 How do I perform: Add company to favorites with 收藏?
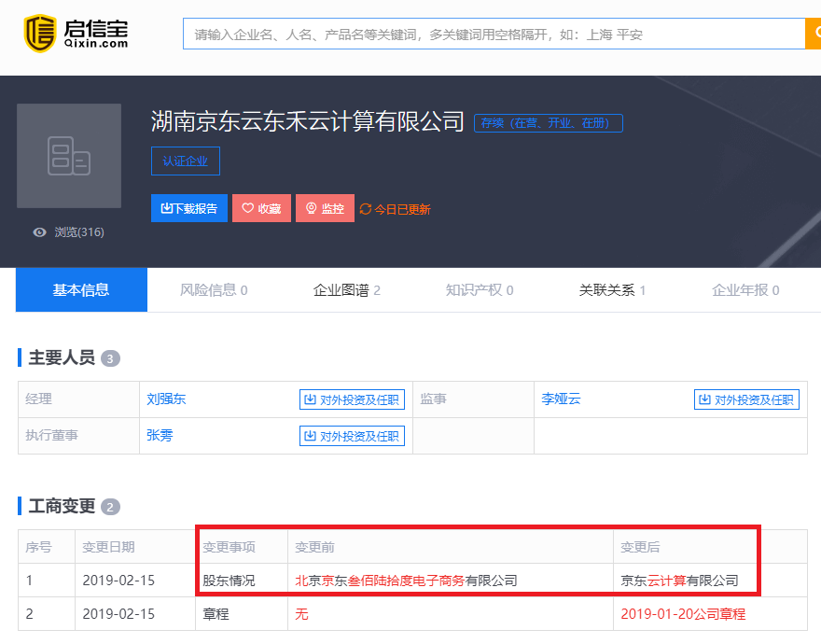pyautogui.click(x=262, y=208)
